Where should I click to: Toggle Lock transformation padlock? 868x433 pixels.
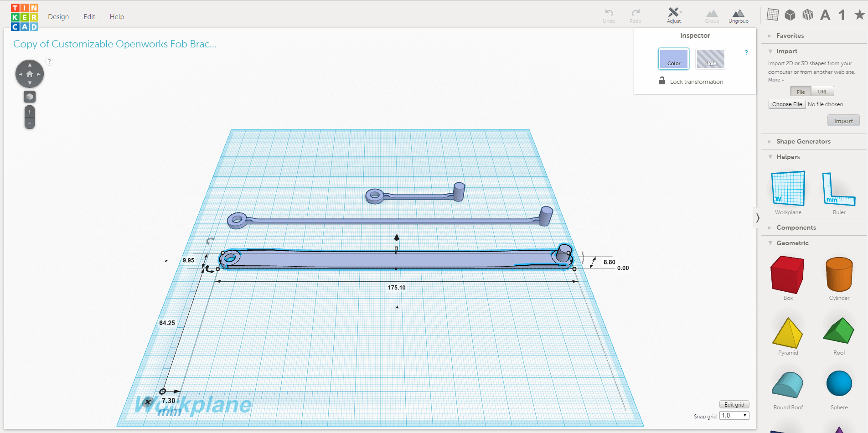click(x=661, y=81)
